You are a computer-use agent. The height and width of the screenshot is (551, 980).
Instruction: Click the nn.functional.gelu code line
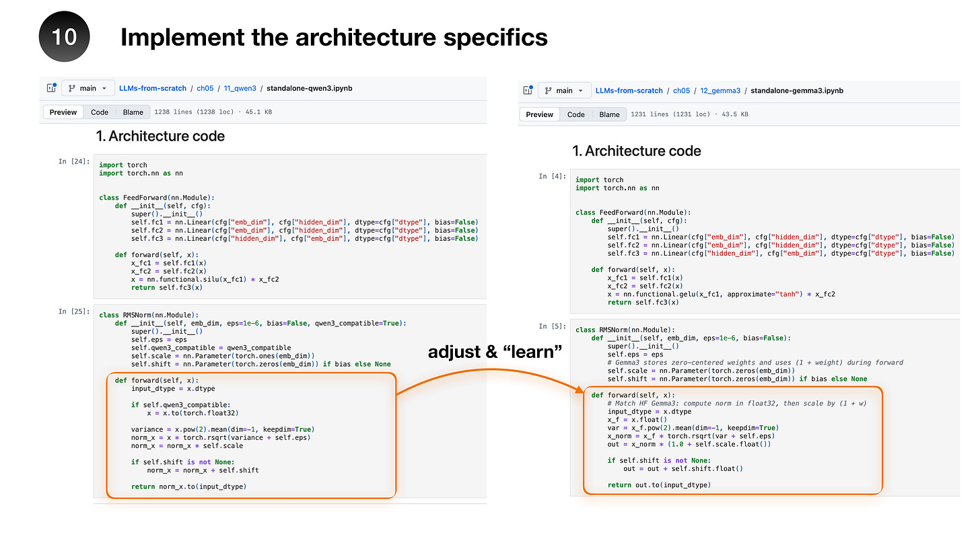(721, 294)
